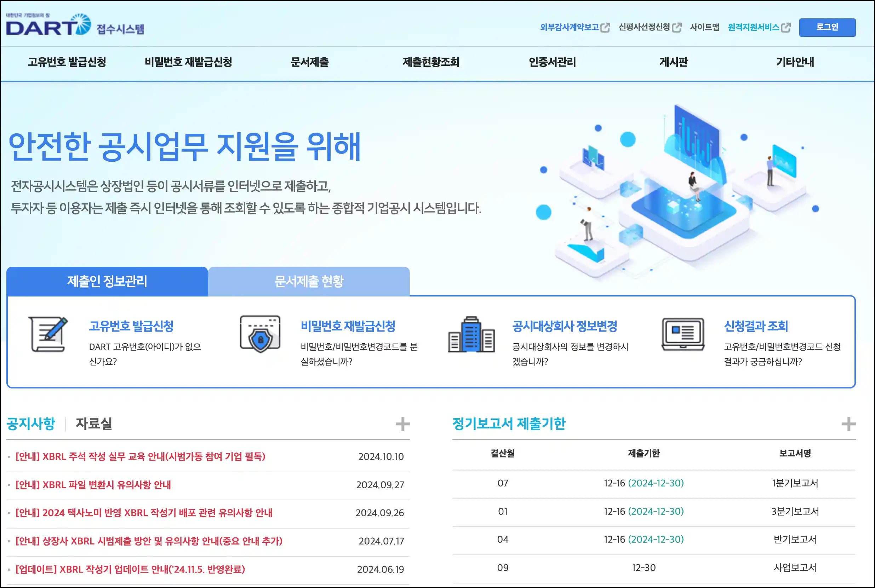This screenshot has width=875, height=588.
Task: Open the 비밀번호 재발급신청 navigation menu
Action: 188,62
